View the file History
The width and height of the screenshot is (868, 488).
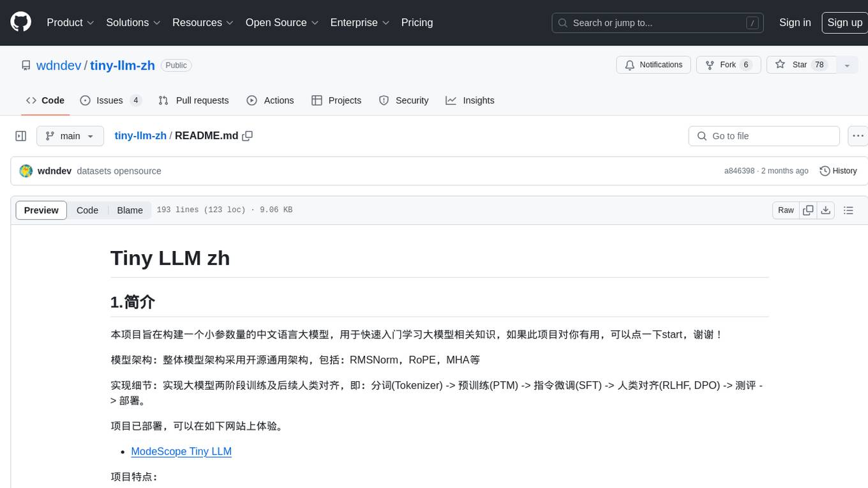click(838, 171)
